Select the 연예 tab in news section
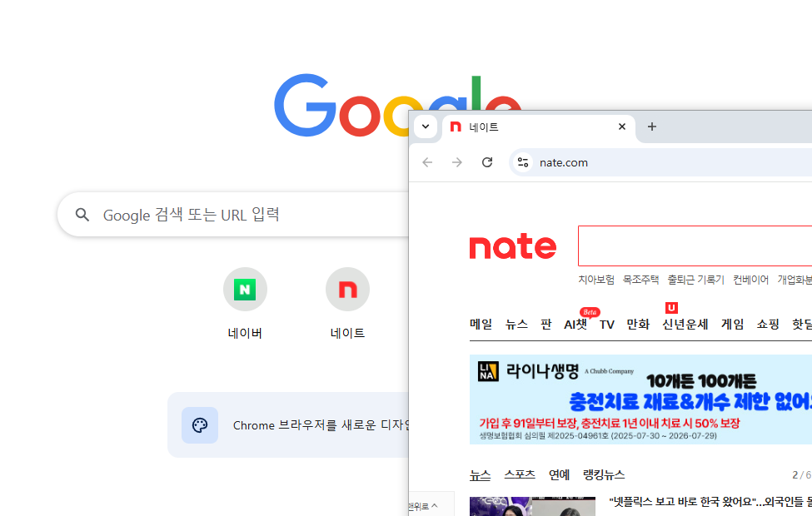The width and height of the screenshot is (812, 516). pos(560,474)
